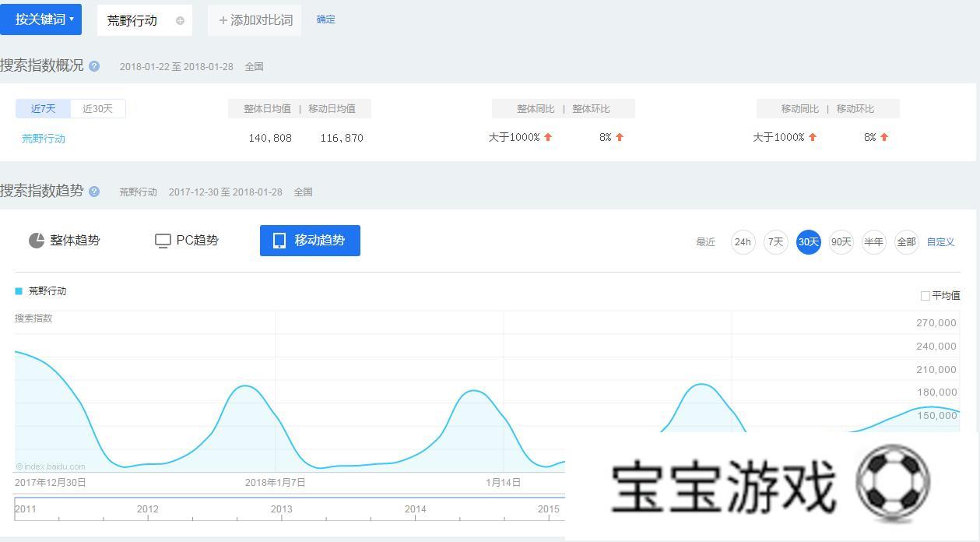Click the monitor icon of PC趋势
The width and height of the screenshot is (980, 542).
pyautogui.click(x=163, y=241)
